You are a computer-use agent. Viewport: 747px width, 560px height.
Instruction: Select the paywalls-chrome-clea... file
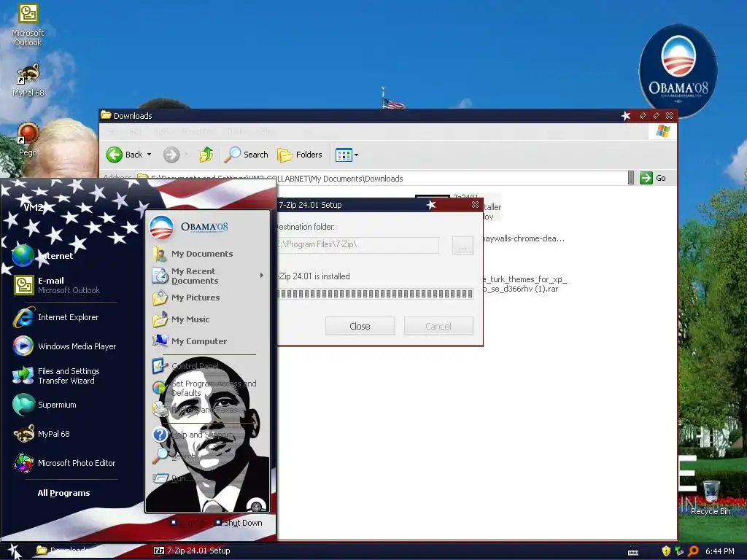[523, 238]
